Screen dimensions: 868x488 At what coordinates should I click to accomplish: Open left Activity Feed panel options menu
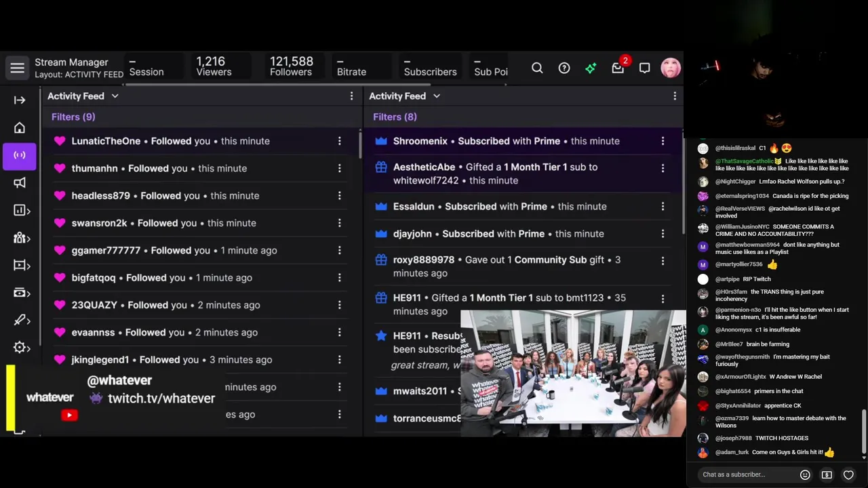click(351, 96)
